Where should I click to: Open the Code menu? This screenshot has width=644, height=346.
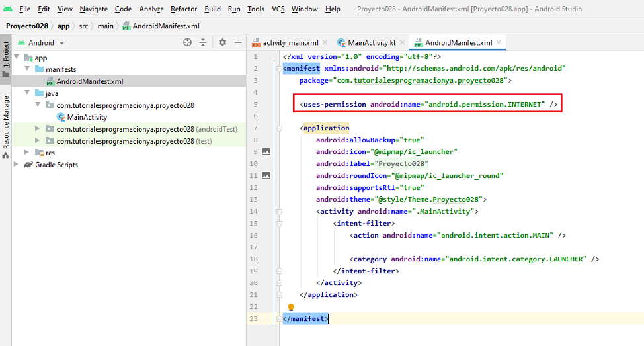[x=123, y=9]
